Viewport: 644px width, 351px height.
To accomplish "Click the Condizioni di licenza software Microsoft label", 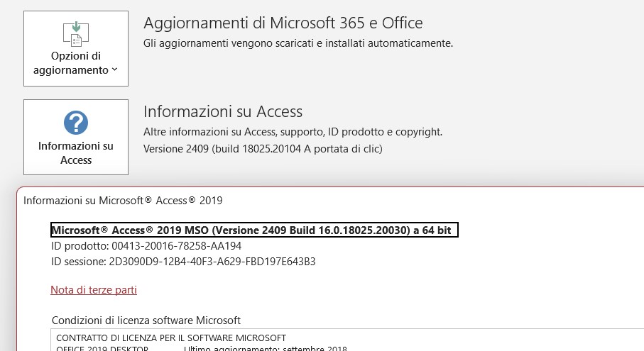I will coord(146,320).
